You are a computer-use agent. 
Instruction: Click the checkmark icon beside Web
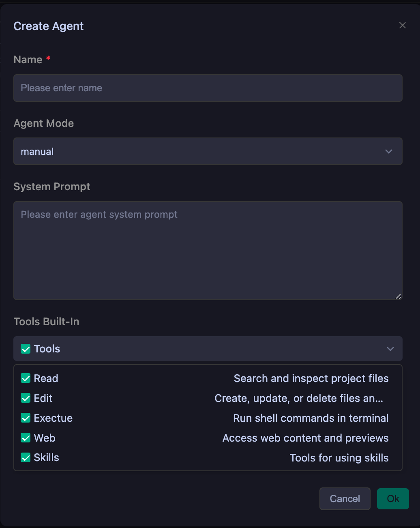[26, 438]
